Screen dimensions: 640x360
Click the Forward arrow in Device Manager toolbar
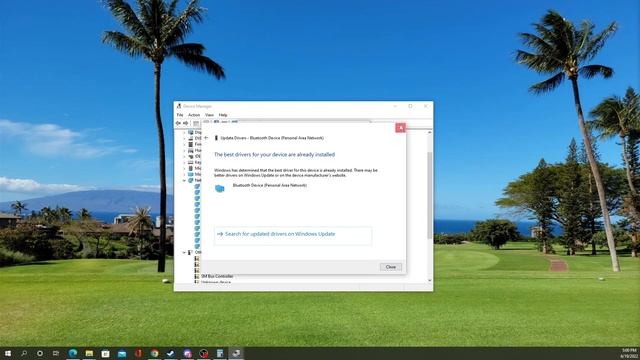pos(186,123)
